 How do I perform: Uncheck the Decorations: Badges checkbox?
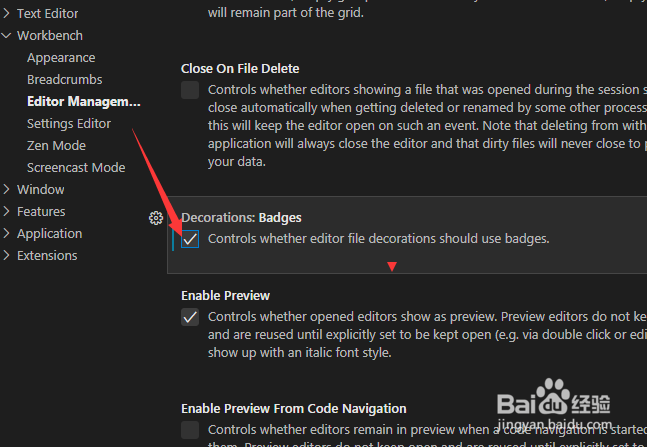click(190, 239)
